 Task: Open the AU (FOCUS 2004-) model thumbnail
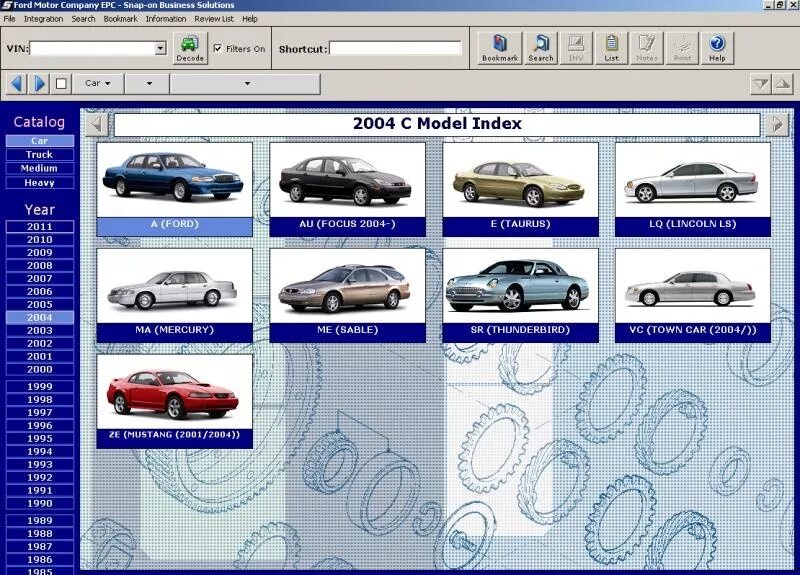pyautogui.click(x=347, y=189)
